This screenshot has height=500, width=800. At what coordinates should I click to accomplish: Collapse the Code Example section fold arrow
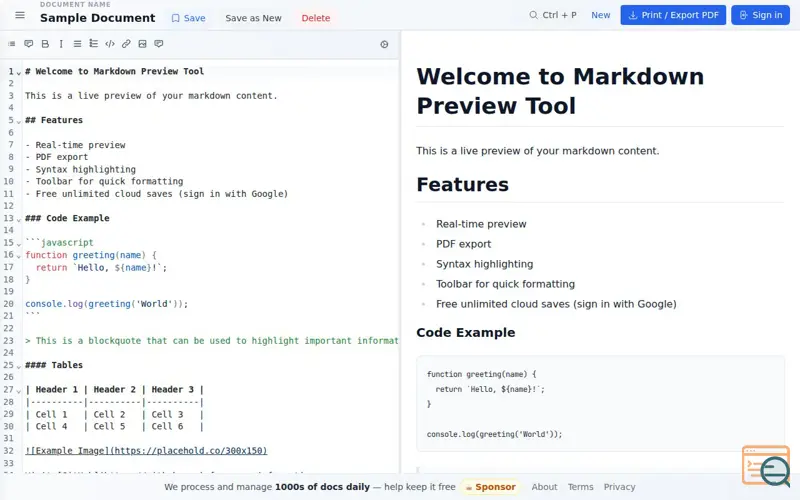(x=18, y=219)
